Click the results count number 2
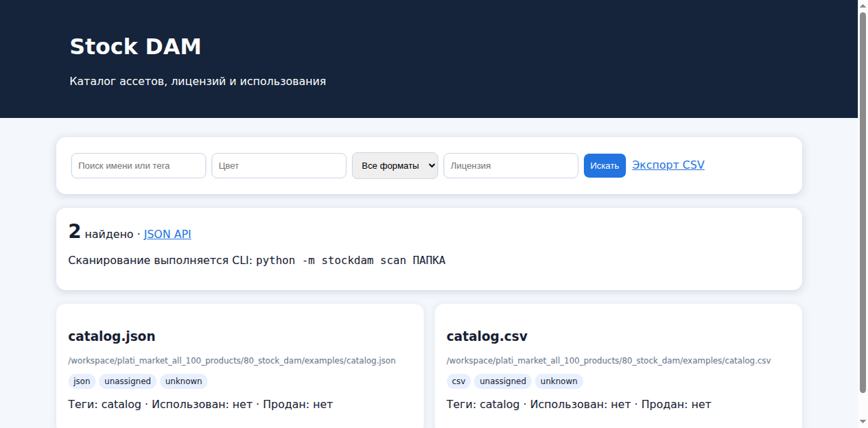Image resolution: width=868 pixels, height=428 pixels. point(75,232)
